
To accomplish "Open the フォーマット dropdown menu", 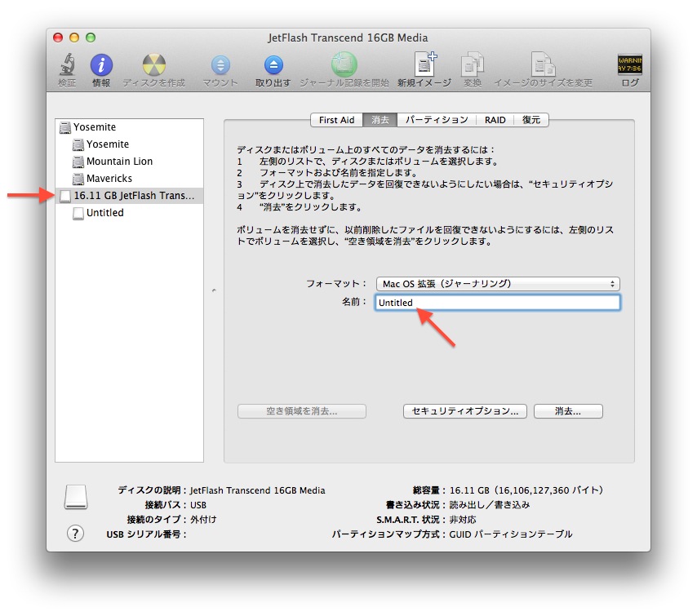I will (498, 284).
